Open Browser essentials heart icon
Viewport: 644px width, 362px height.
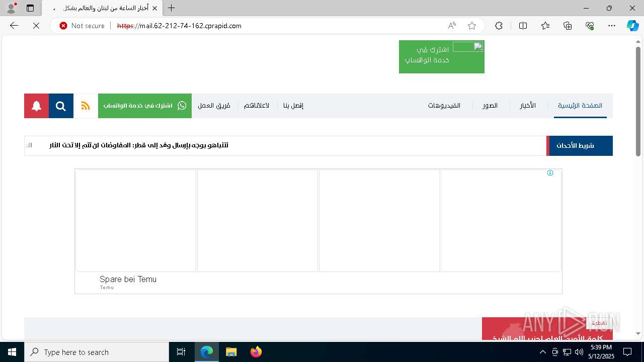(590, 26)
